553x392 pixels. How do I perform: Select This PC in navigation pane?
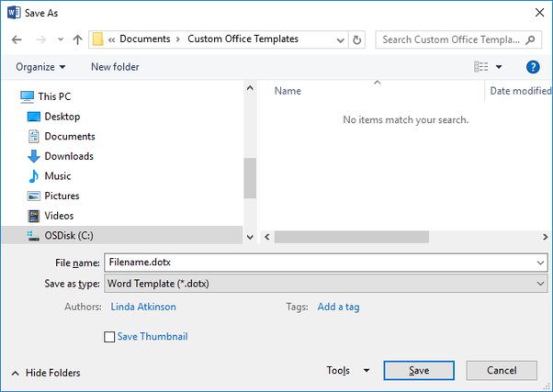[x=54, y=96]
